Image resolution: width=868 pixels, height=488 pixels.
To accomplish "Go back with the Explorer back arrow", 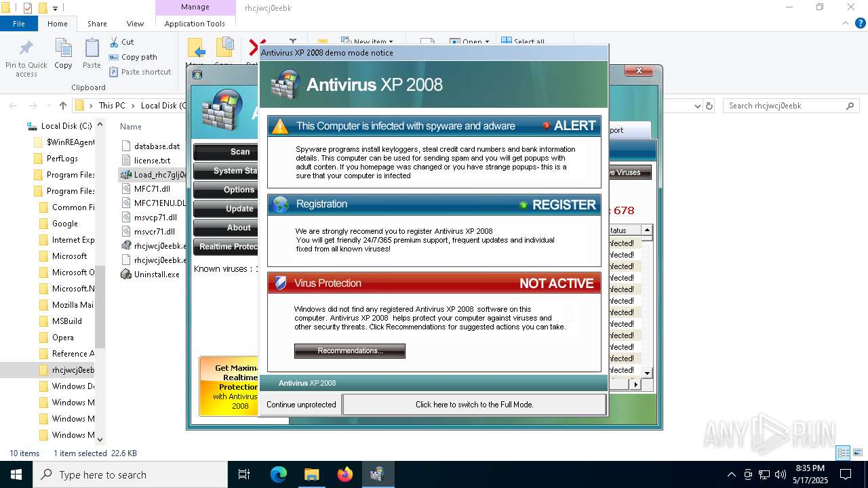I will 14,106.
